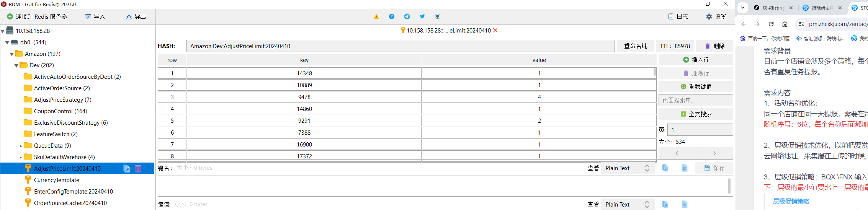Click browser back arrow
Image resolution: width=868 pixels, height=210 pixels.
pos(744,24)
